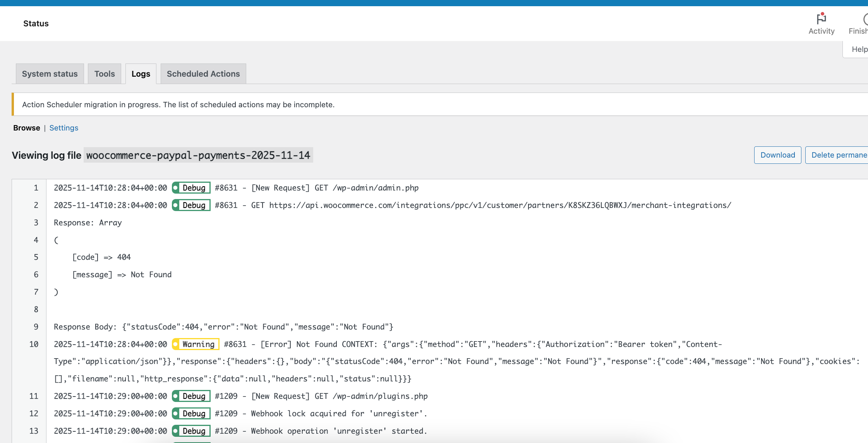This screenshot has width=868, height=443.
Task: Download the current log file
Action: click(777, 155)
